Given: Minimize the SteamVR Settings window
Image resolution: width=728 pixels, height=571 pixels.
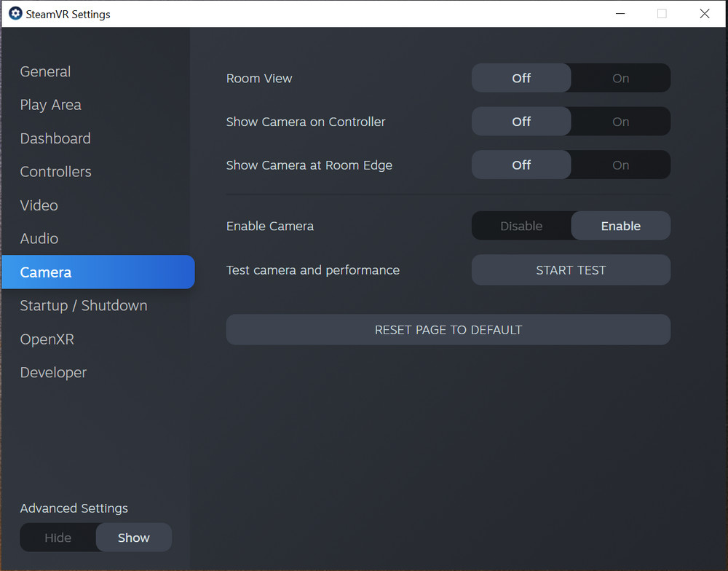Looking at the screenshot, I should point(620,13).
